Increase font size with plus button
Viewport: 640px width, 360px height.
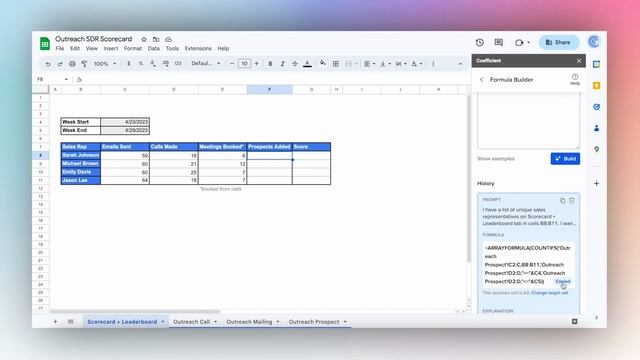point(256,64)
